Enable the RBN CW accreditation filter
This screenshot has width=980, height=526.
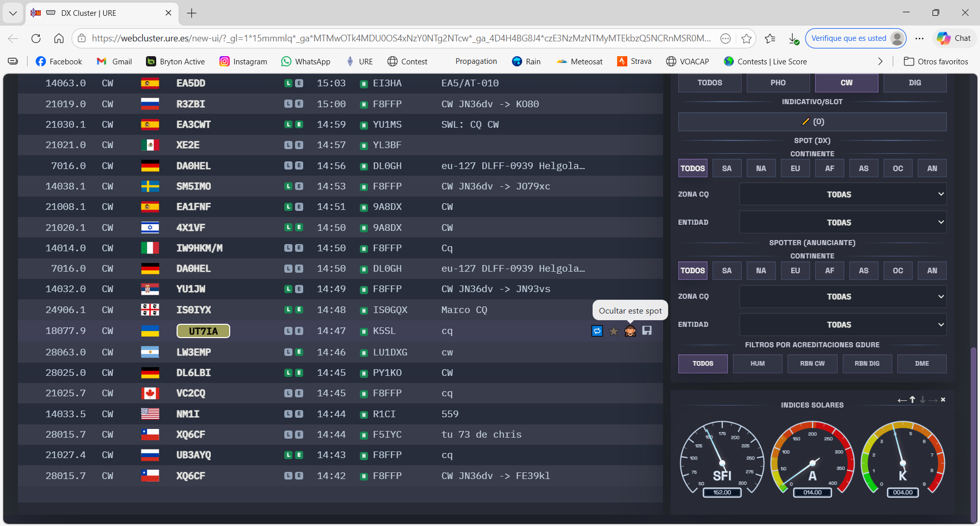point(812,364)
